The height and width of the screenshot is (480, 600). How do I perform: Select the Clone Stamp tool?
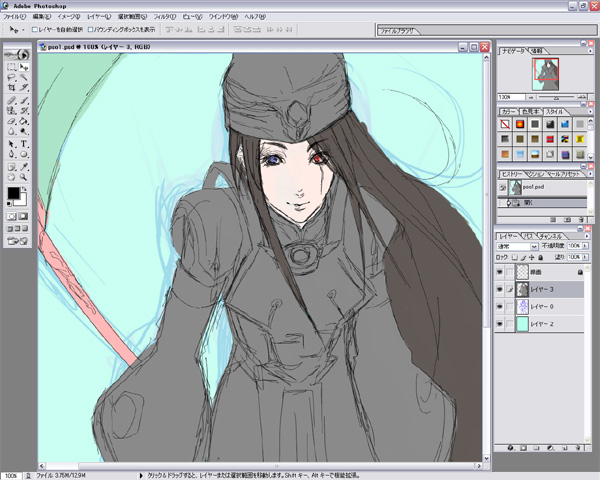click(11, 111)
